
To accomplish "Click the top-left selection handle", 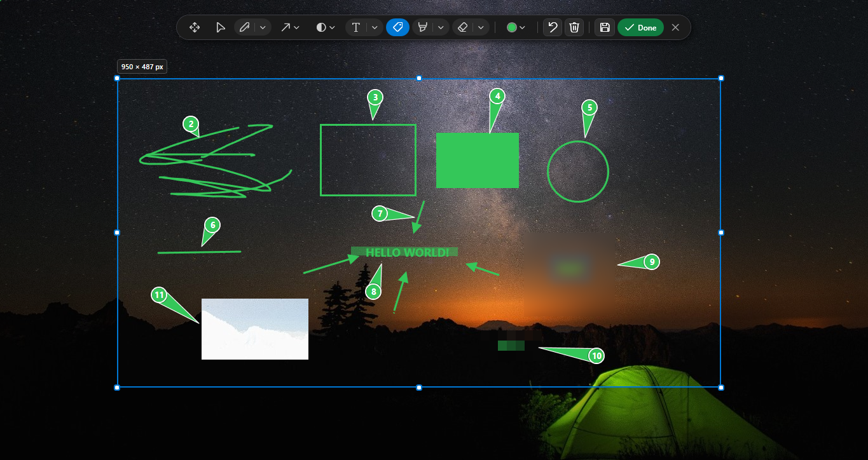I will 117,78.
